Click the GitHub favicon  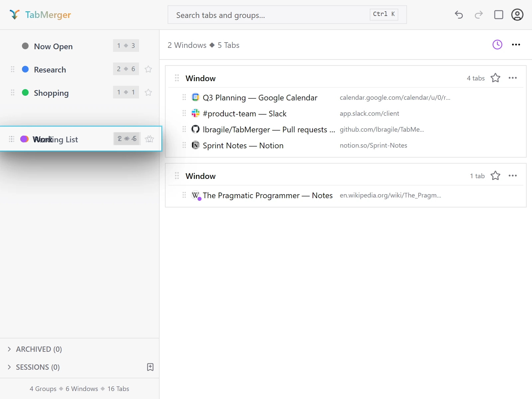(196, 129)
